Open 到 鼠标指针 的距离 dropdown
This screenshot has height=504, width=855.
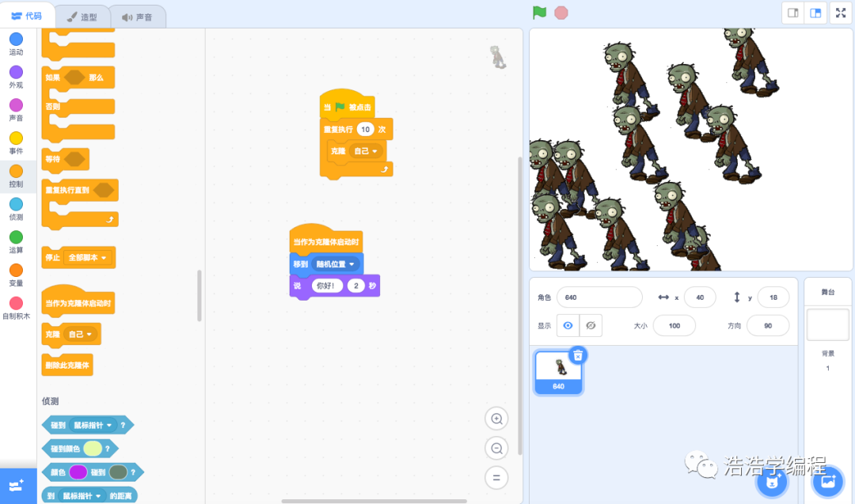point(82,496)
